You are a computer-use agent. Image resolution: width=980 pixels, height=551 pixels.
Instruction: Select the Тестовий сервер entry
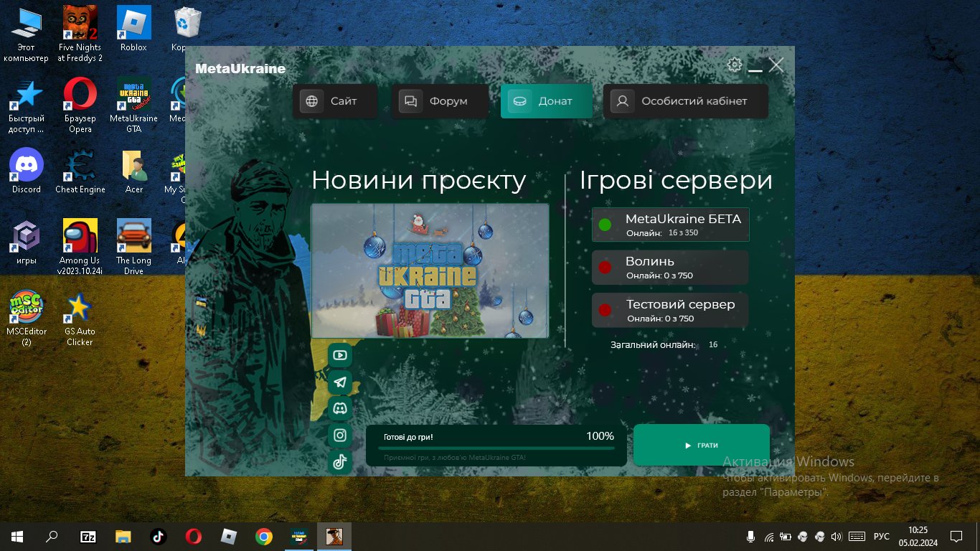click(x=670, y=310)
